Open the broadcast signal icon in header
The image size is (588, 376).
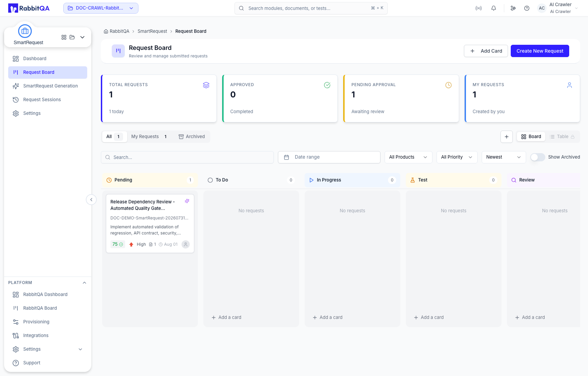click(479, 8)
